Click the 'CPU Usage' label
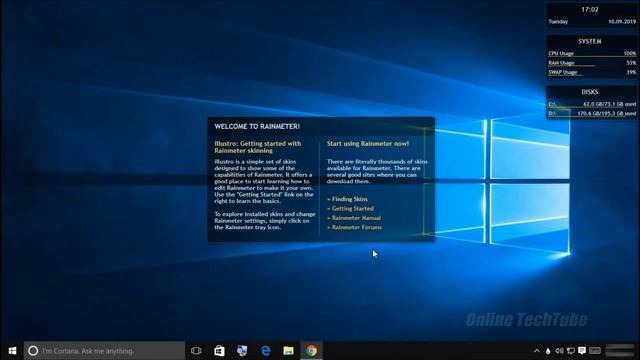This screenshot has width=640, height=360. 561,53
